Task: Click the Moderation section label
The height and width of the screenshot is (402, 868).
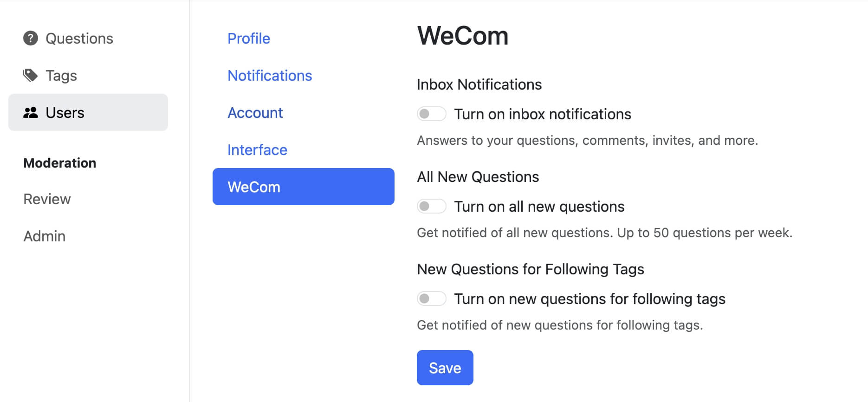Action: tap(59, 162)
